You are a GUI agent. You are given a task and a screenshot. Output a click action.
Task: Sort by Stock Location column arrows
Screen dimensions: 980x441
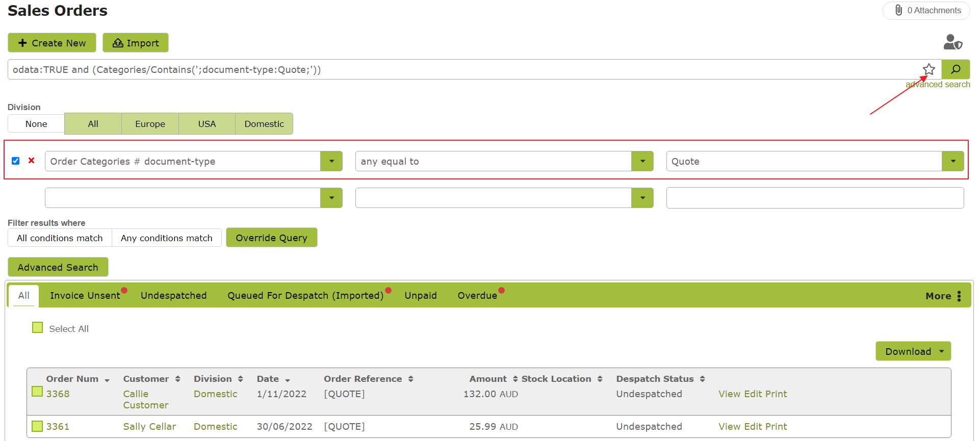[x=600, y=379]
